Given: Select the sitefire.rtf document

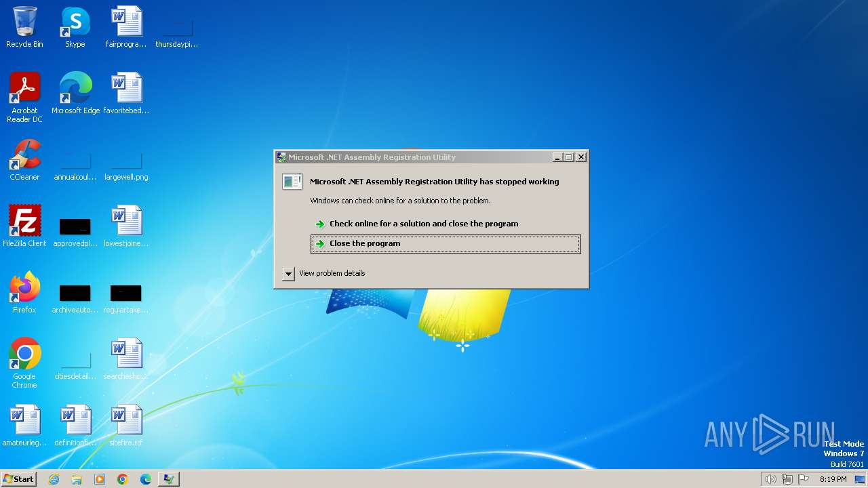Looking at the screenshot, I should pos(126,426).
